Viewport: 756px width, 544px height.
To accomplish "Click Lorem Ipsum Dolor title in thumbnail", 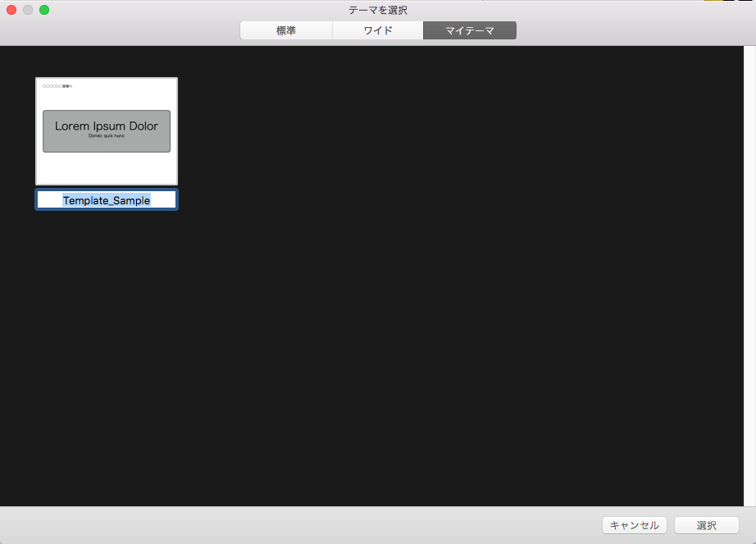I will pos(107,126).
